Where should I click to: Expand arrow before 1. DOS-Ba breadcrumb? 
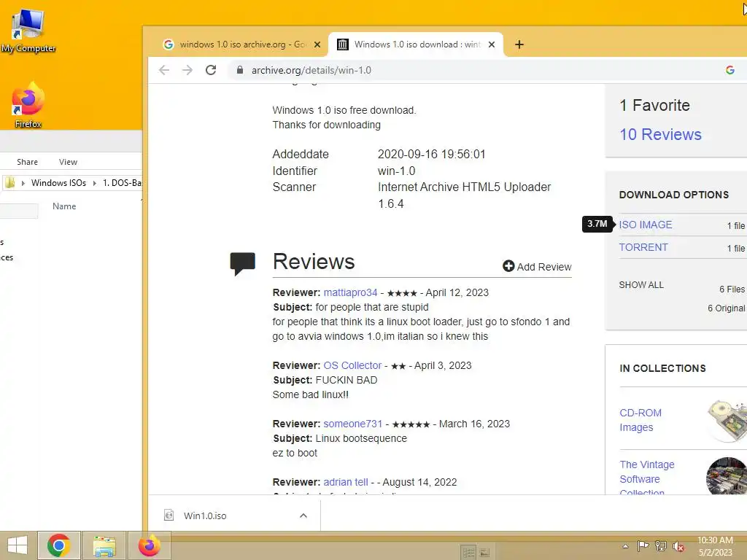coord(94,183)
